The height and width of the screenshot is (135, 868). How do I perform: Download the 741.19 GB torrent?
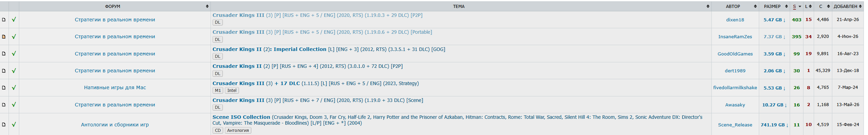774,125
